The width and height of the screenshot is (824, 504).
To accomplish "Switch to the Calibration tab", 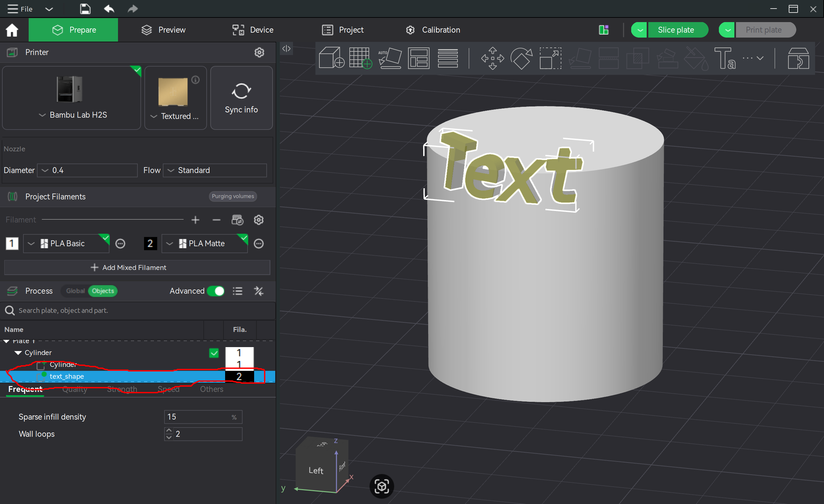I will 433,30.
